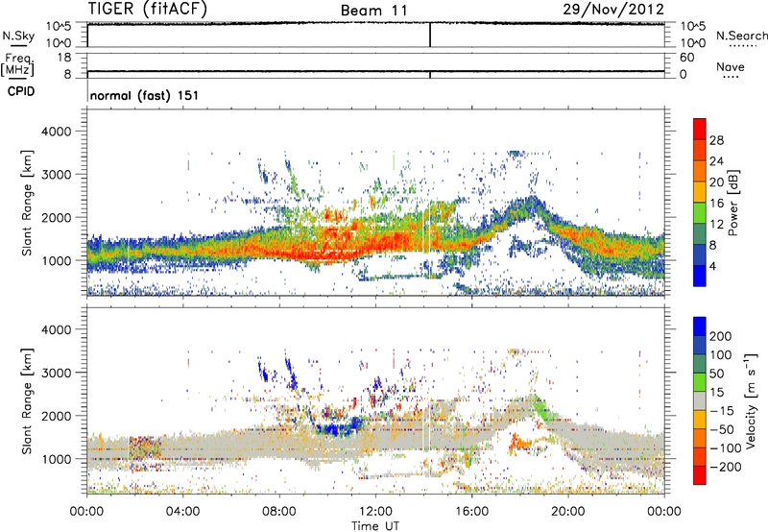Click the 200 label on velocity colorbar
Image resolution: width=768 pixels, height=532 pixels.
(721, 336)
